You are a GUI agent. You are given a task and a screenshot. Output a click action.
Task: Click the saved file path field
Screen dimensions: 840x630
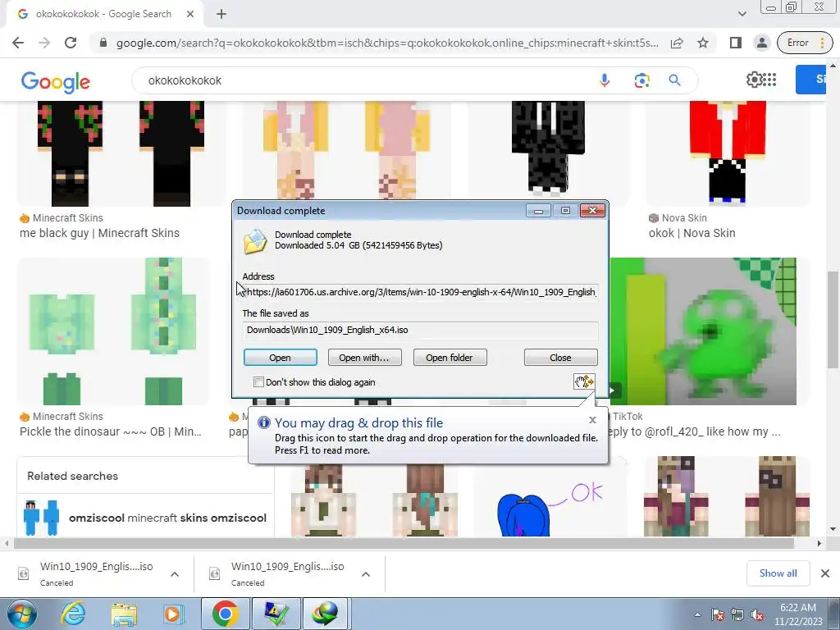pyautogui.click(x=420, y=330)
